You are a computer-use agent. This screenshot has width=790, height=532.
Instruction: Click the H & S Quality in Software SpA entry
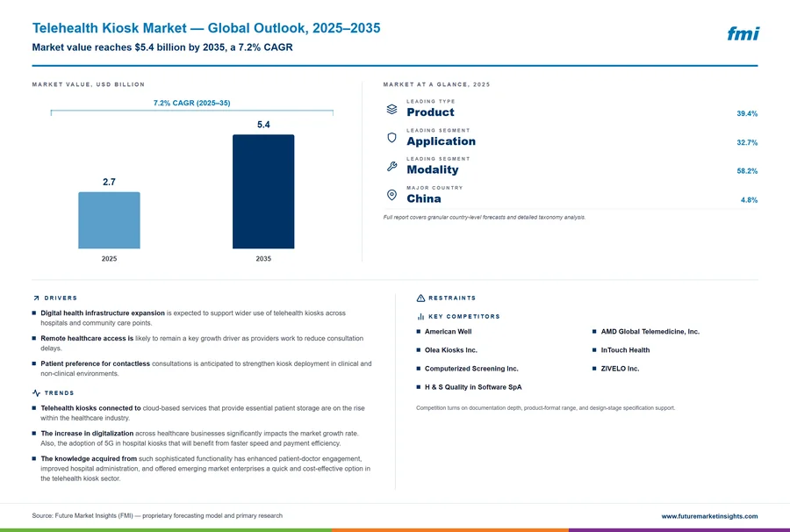click(473, 387)
